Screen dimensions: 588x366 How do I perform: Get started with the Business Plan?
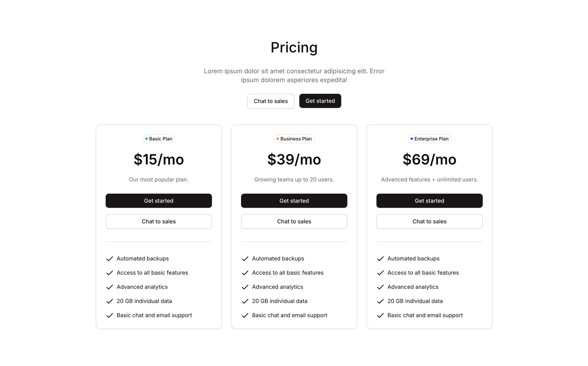click(294, 201)
